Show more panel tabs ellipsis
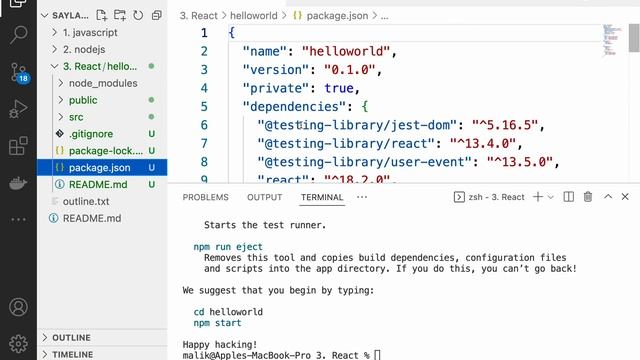The image size is (640, 360). click(x=362, y=197)
